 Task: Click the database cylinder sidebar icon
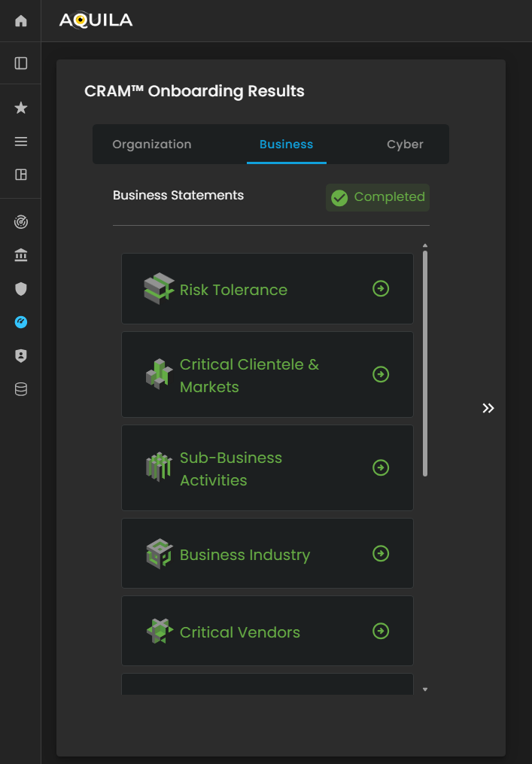[x=21, y=389]
